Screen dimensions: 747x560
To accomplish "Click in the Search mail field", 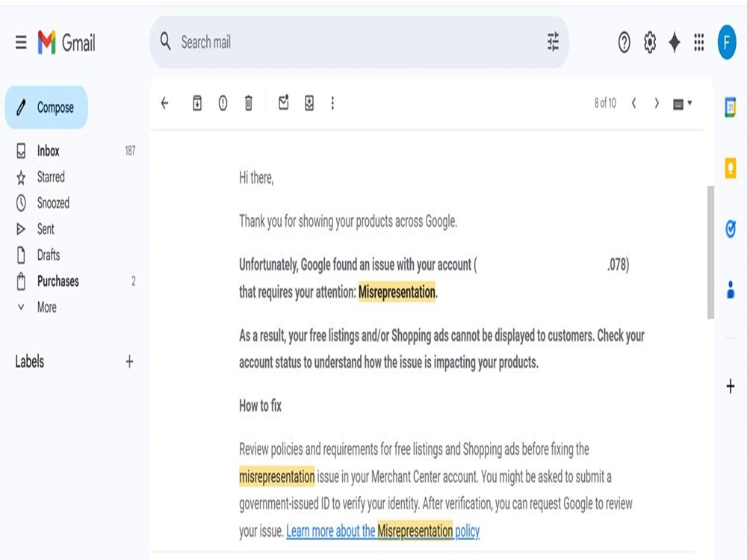I will [360, 42].
